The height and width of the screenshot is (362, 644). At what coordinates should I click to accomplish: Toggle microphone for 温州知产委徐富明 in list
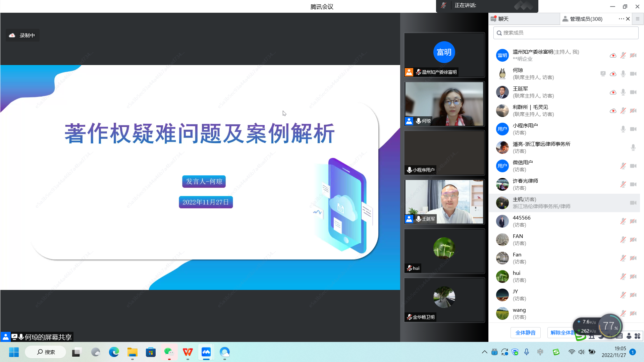point(623,55)
